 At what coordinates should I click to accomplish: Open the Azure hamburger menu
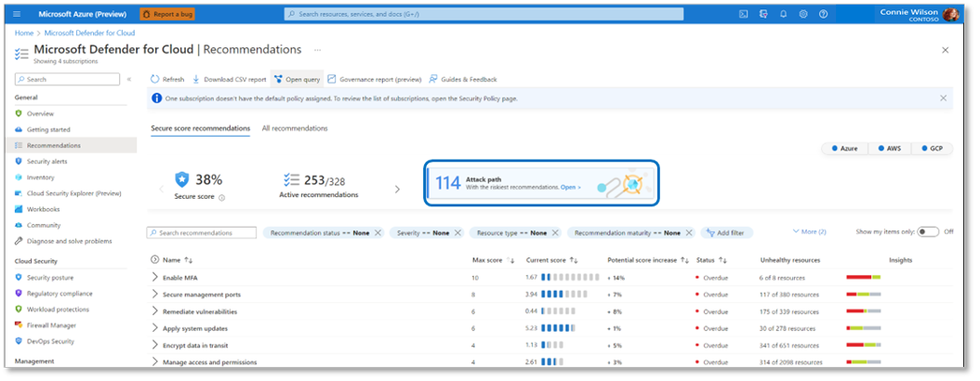(18, 15)
